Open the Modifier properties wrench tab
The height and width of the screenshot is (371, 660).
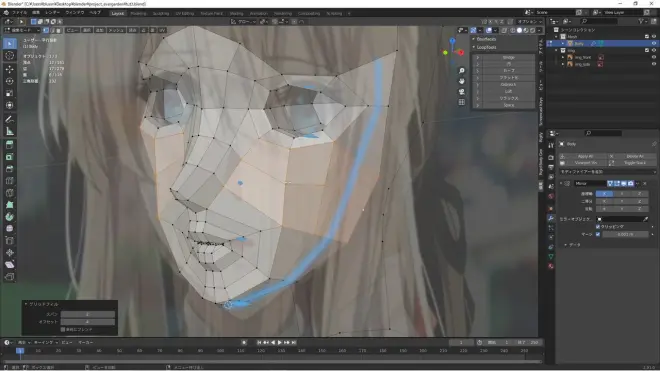551,219
